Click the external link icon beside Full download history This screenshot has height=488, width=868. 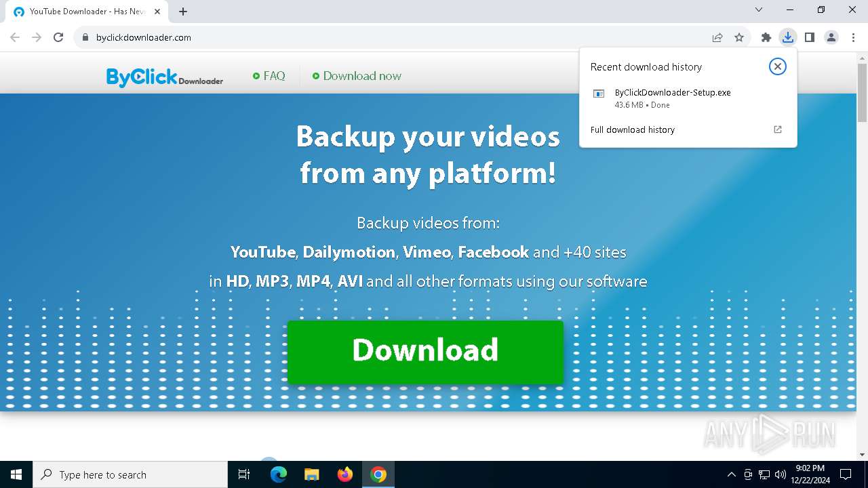[778, 129]
